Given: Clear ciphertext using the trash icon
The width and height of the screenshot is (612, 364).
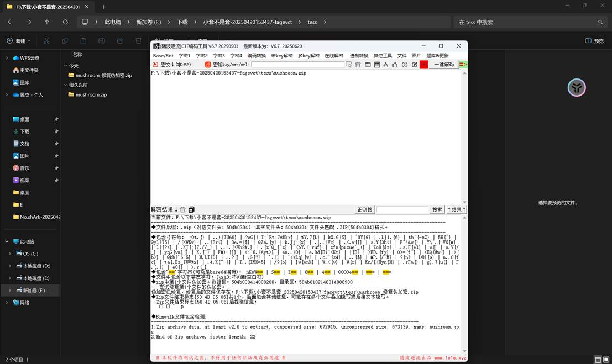Looking at the screenshot, I should click(x=358, y=65).
